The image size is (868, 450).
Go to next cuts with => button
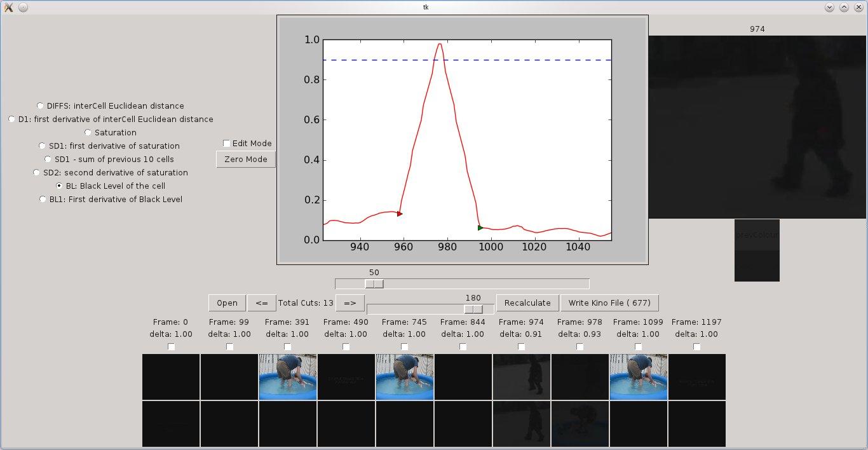(349, 303)
